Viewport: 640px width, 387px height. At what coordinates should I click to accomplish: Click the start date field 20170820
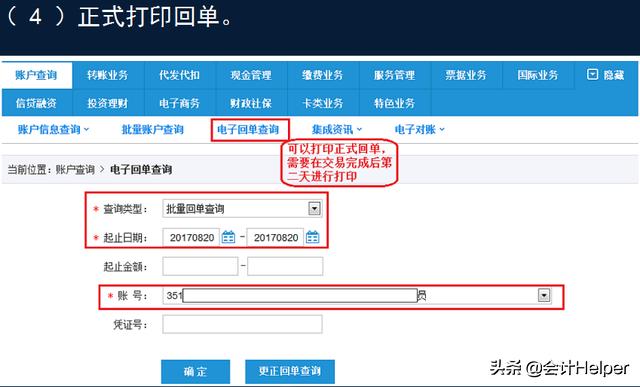coord(191,238)
